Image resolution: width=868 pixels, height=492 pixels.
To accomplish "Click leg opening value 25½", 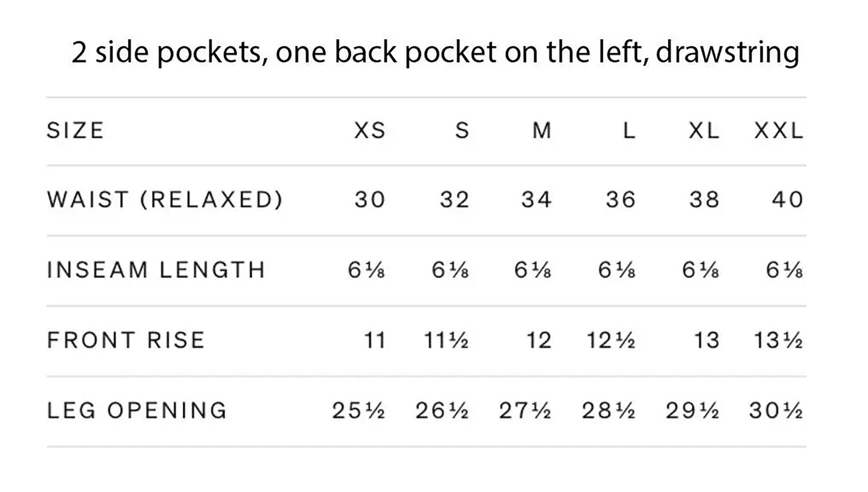I will point(359,411).
